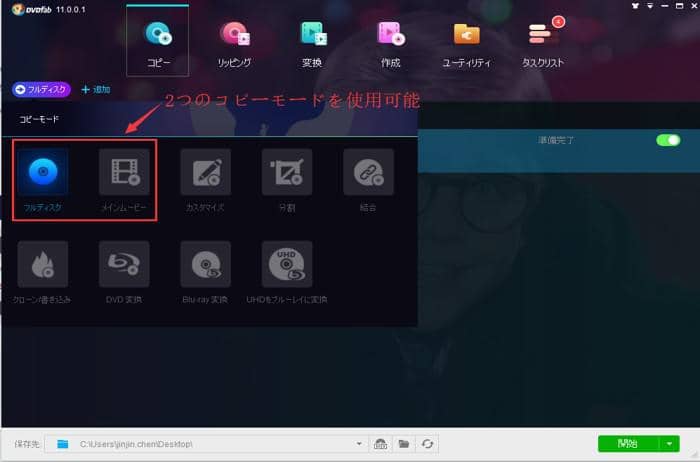Pick the UHDをブルーレイに変換 mode icon
The image size is (700, 462).
(287, 264)
